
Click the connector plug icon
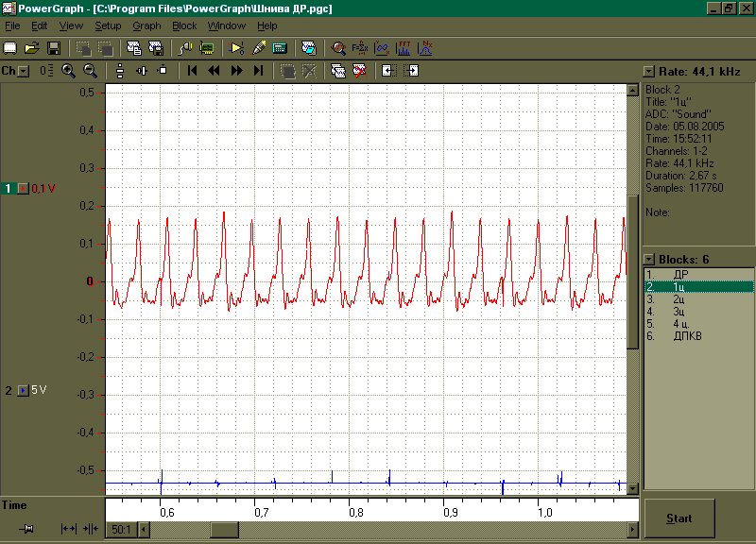185,48
